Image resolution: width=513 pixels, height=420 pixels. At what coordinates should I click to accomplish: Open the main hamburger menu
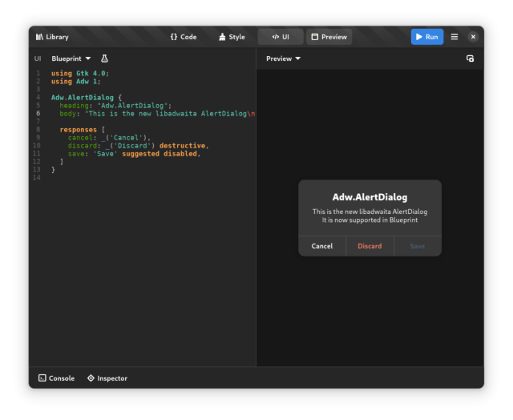coord(454,37)
